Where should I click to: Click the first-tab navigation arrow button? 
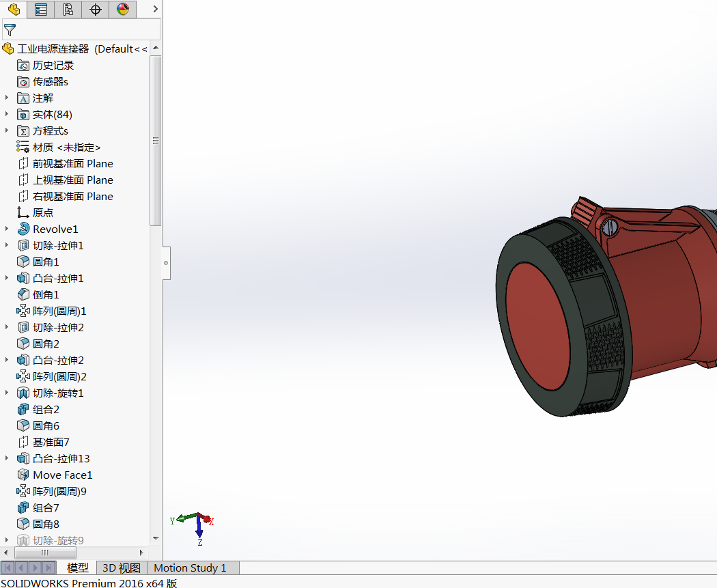(8, 568)
